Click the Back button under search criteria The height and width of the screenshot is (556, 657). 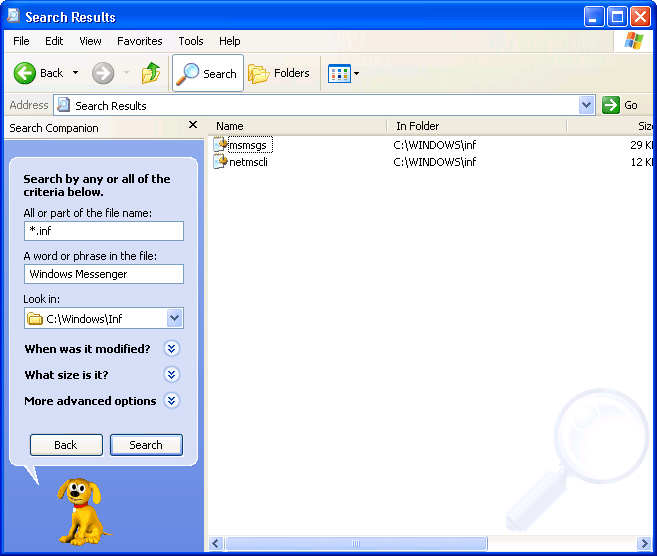[66, 445]
